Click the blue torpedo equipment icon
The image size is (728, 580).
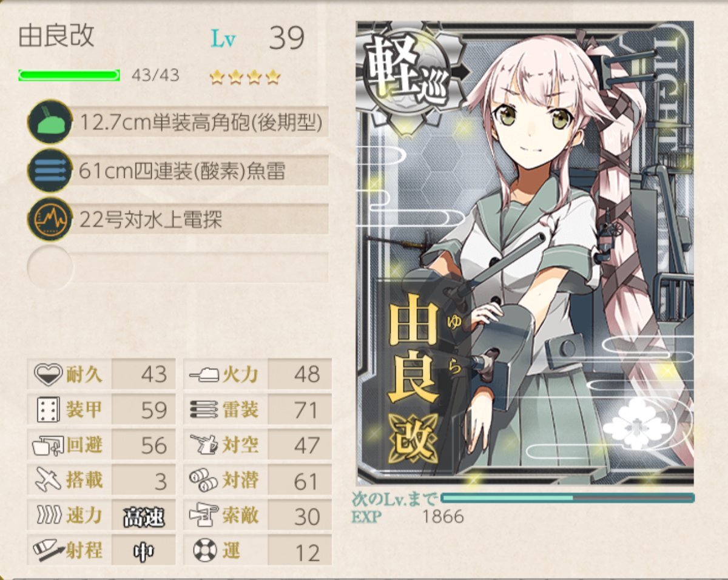click(x=50, y=171)
